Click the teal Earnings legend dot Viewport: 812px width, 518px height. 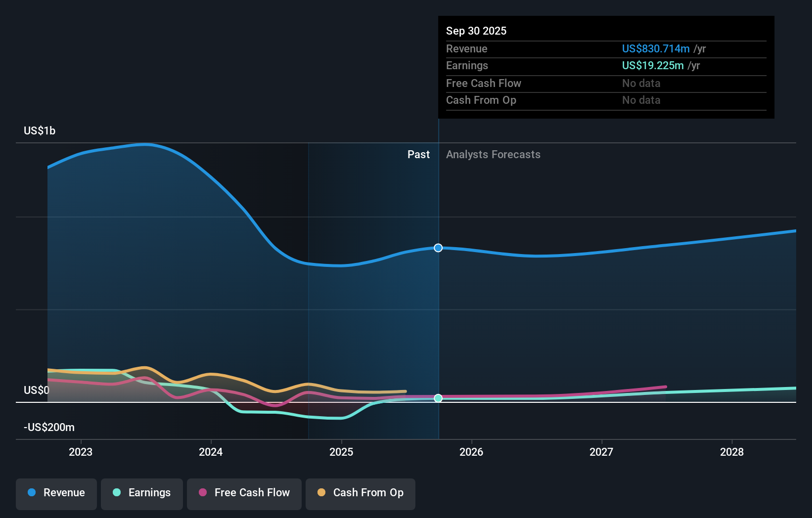(116, 493)
